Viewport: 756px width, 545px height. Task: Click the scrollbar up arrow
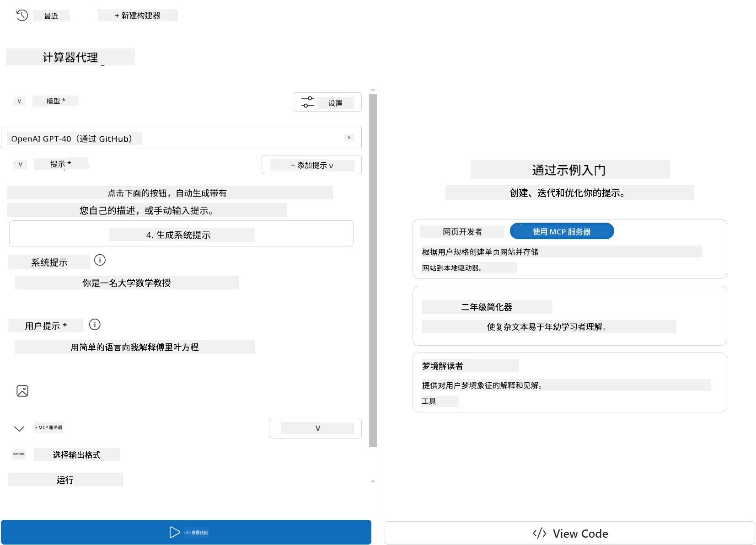(x=373, y=90)
